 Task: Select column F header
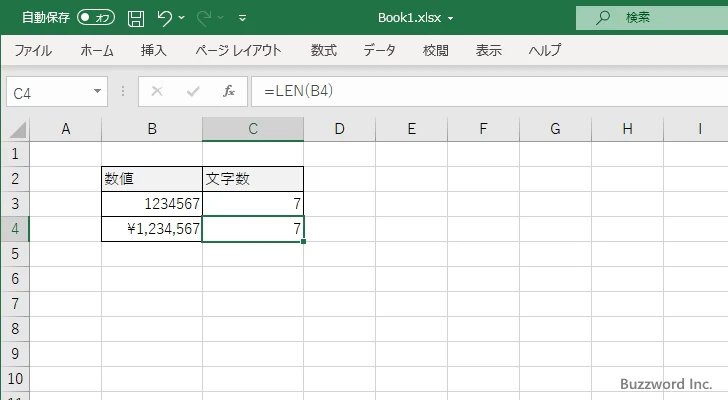(x=483, y=129)
